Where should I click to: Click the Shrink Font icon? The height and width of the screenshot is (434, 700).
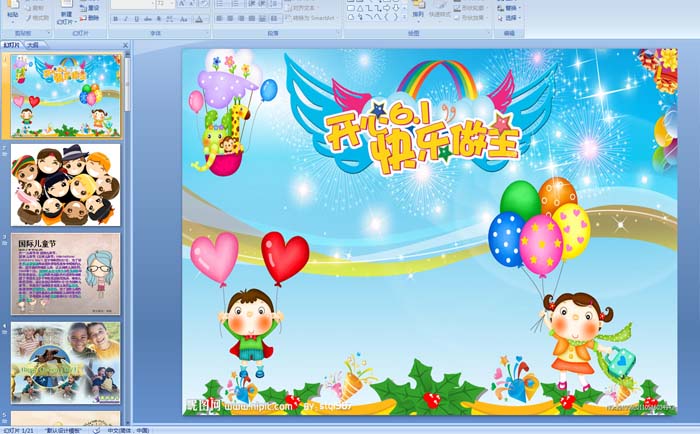[x=192, y=4]
